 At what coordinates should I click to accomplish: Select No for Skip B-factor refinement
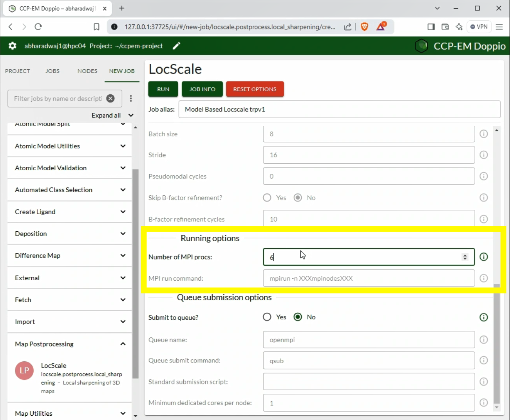(298, 198)
